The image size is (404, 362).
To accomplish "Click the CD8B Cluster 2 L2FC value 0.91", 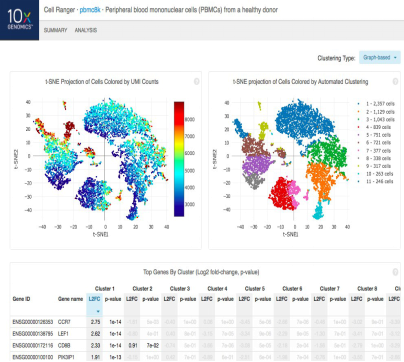I will pyautogui.click(x=133, y=345).
